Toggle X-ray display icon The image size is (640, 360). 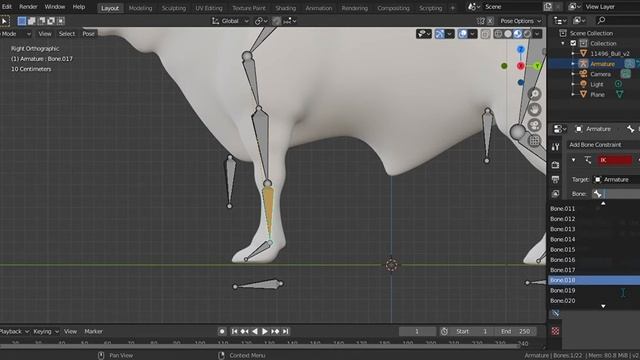[485, 34]
